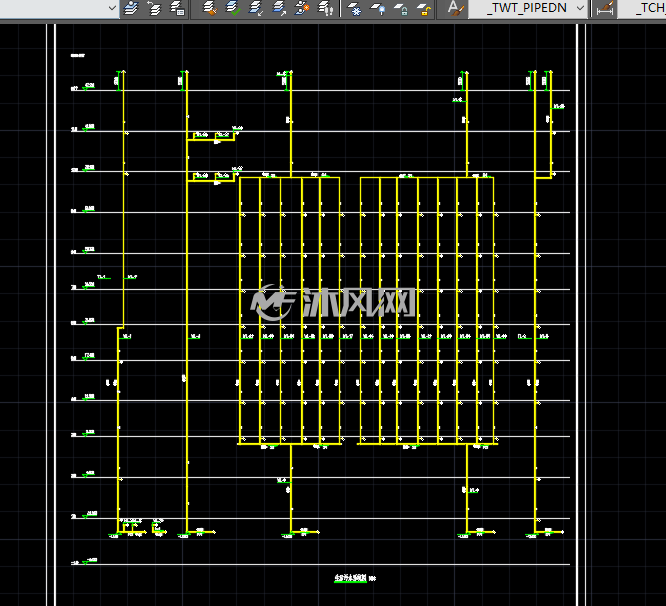Click the Layer Unisolate icon
Image resolution: width=666 pixels, height=606 pixels.
point(279,8)
